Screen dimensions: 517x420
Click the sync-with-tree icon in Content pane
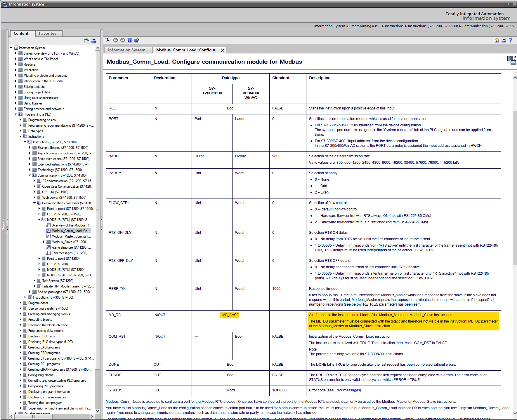86,41
